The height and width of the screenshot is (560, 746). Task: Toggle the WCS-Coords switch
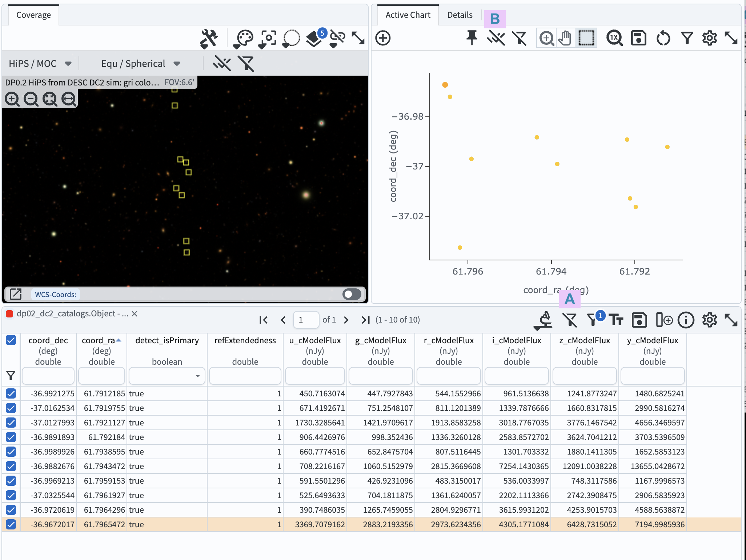tap(351, 294)
